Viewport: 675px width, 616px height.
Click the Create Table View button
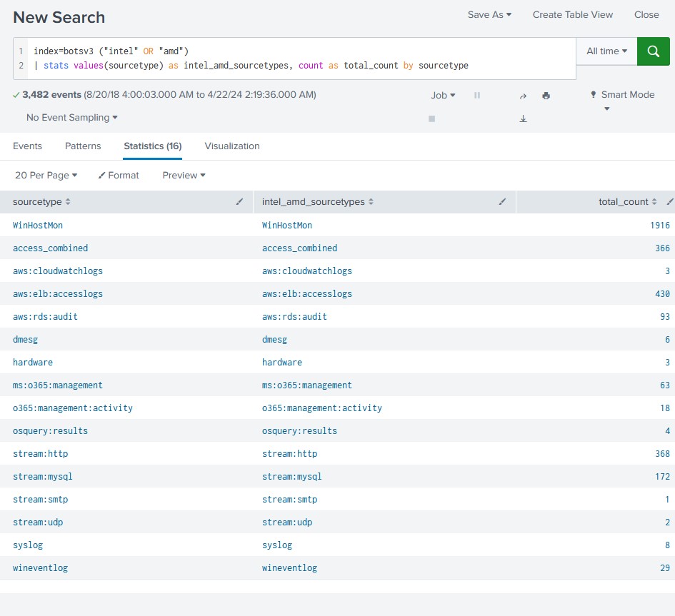pos(573,15)
